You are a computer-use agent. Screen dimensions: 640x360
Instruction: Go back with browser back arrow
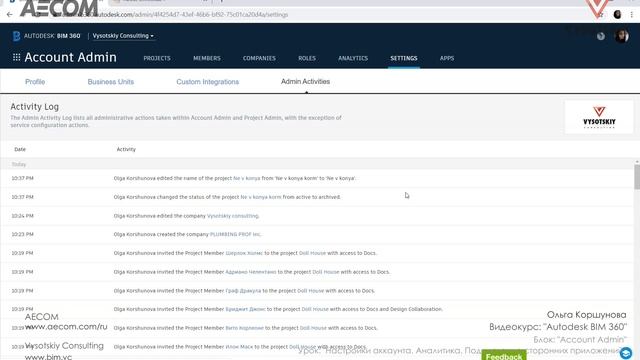coord(10,15)
